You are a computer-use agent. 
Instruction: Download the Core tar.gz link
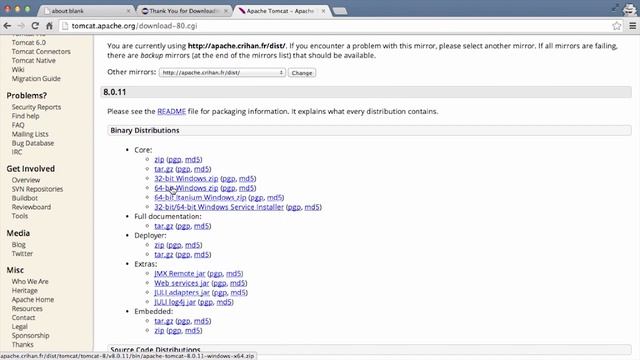click(164, 169)
